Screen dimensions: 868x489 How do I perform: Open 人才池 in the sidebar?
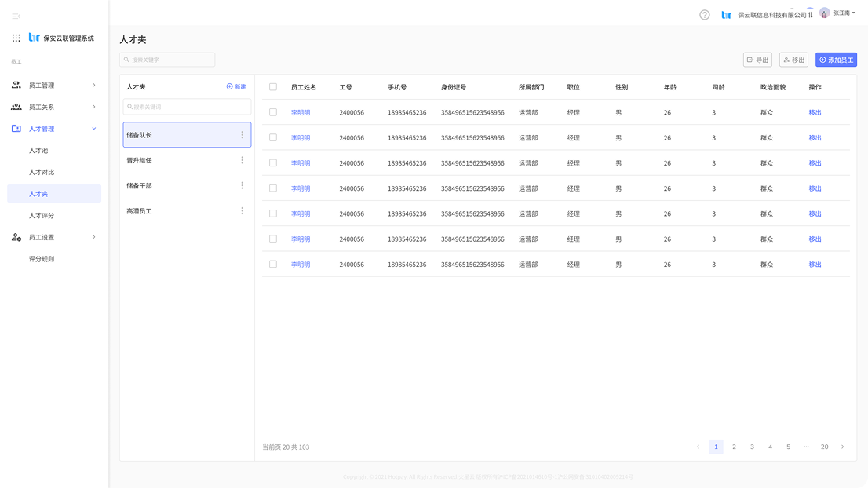coord(38,151)
